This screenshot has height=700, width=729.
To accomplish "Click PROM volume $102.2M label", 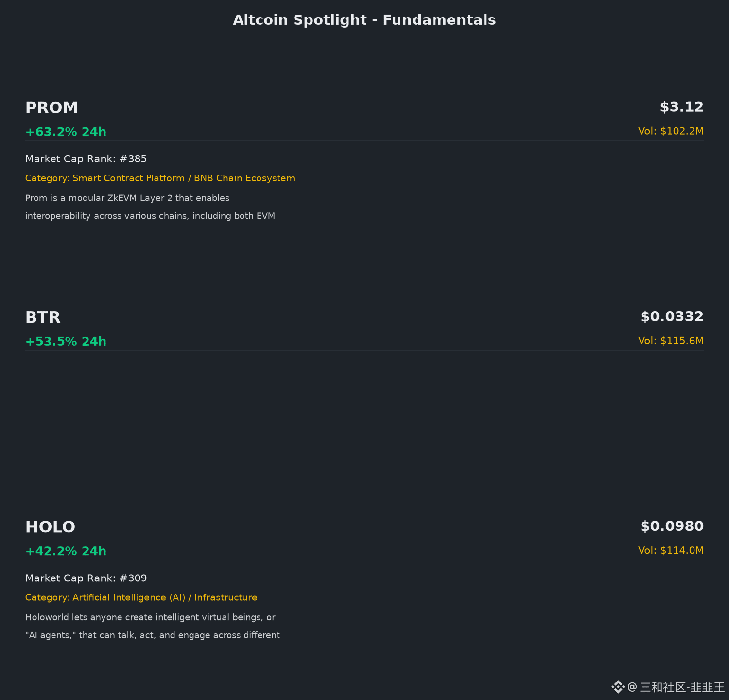I will [x=671, y=131].
